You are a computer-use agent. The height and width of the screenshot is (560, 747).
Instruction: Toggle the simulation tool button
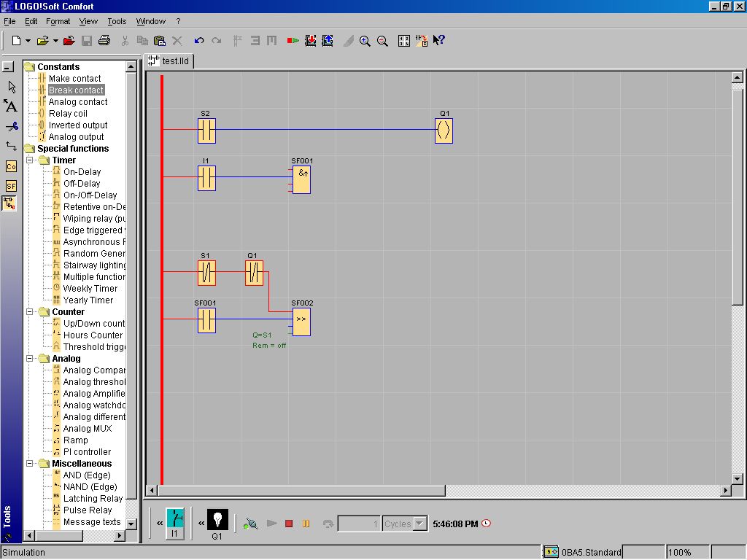pyautogui.click(x=9, y=204)
